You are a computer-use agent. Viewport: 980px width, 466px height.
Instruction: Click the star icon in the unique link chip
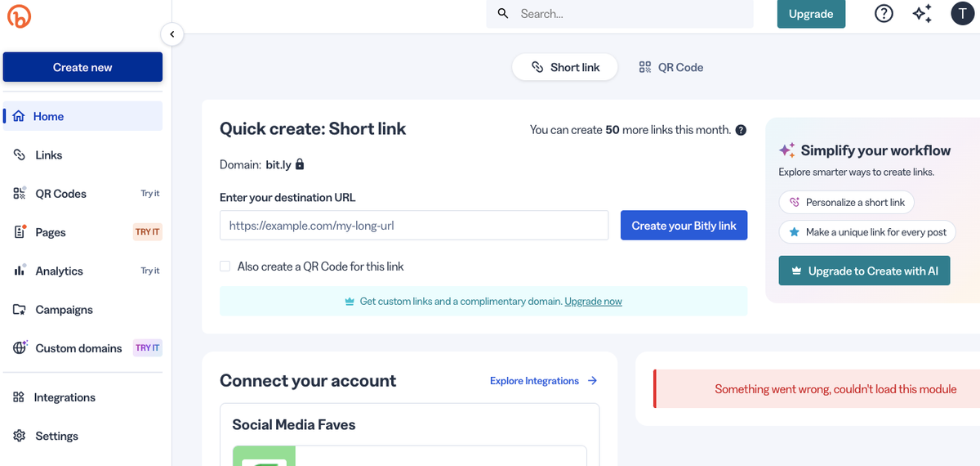pyautogui.click(x=795, y=232)
